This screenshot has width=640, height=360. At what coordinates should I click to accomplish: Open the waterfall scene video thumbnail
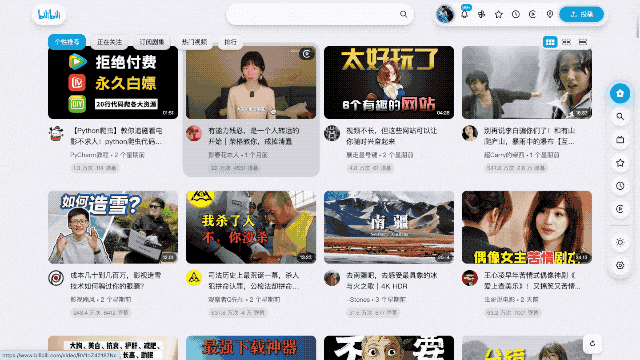(x=527, y=82)
